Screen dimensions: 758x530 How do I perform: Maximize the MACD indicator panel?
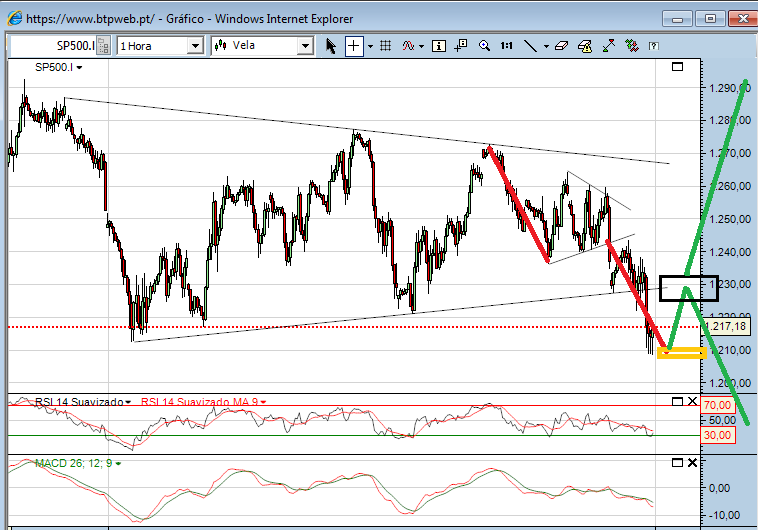677,463
